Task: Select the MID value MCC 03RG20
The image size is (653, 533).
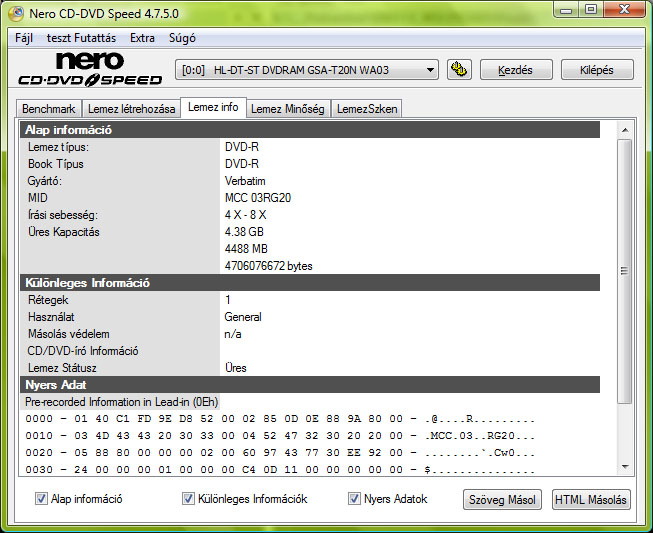Action: click(258, 198)
